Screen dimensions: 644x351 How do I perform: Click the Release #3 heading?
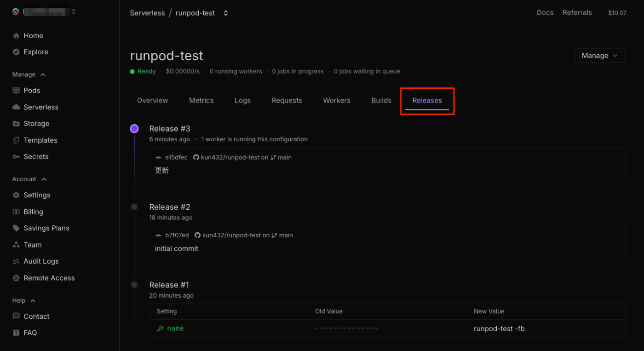(170, 129)
